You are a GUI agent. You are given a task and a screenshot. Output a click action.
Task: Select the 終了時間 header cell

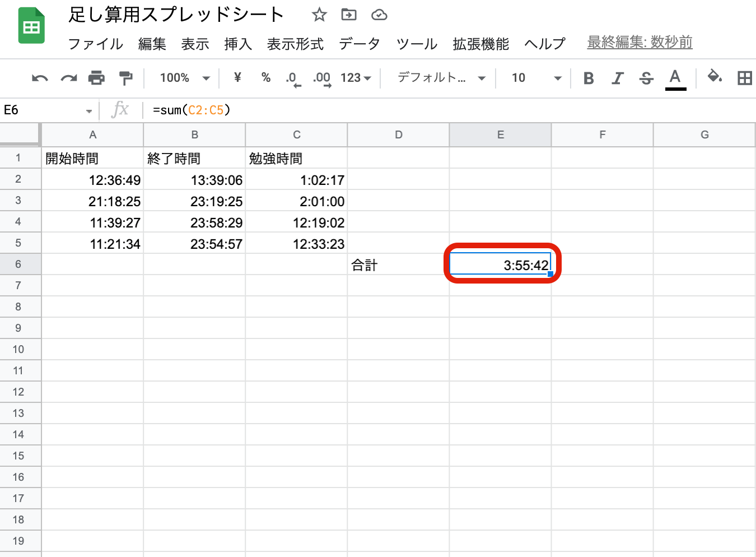[x=194, y=158]
